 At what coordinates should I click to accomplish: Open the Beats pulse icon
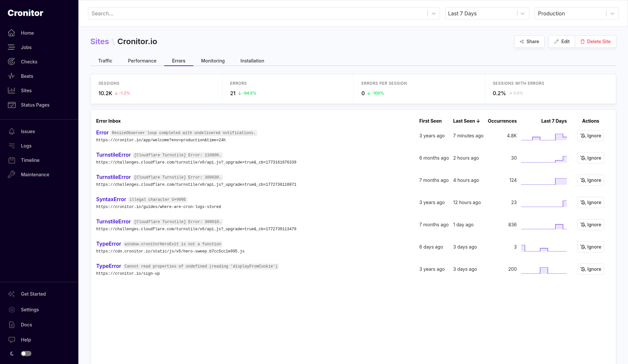[11, 76]
